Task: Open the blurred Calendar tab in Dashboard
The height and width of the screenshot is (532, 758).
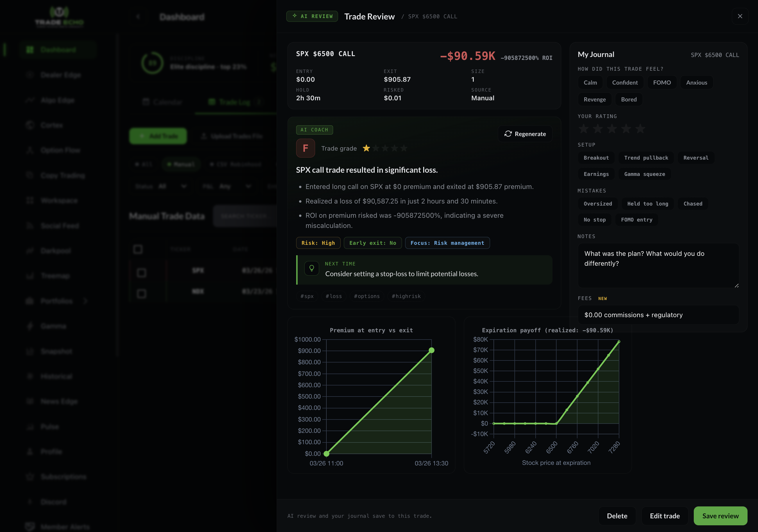Action: tap(162, 102)
